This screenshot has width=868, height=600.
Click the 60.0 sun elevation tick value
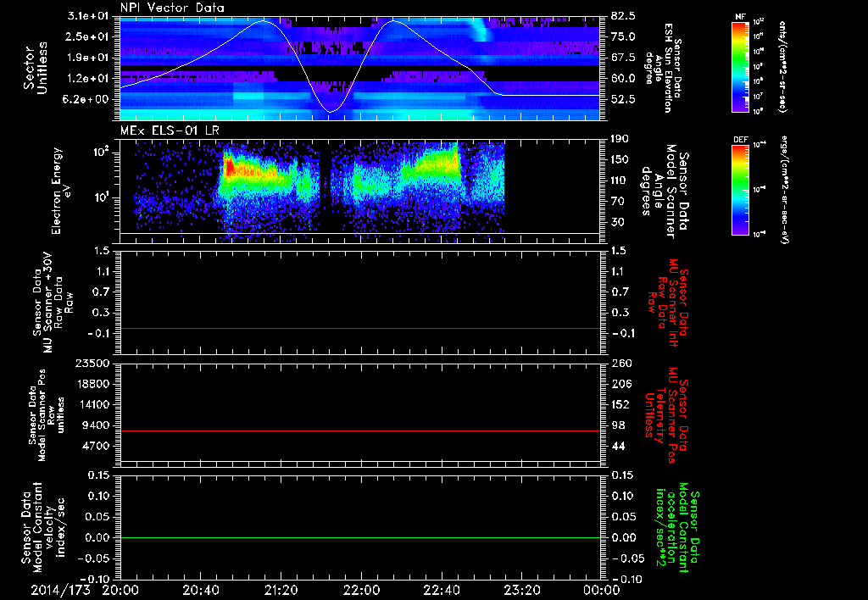pyautogui.click(x=623, y=79)
